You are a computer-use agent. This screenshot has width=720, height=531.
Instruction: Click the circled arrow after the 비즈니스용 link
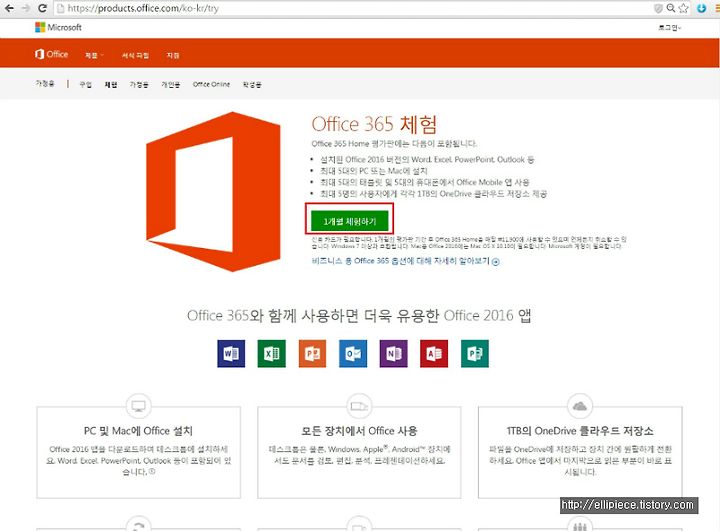pyautogui.click(x=495, y=262)
